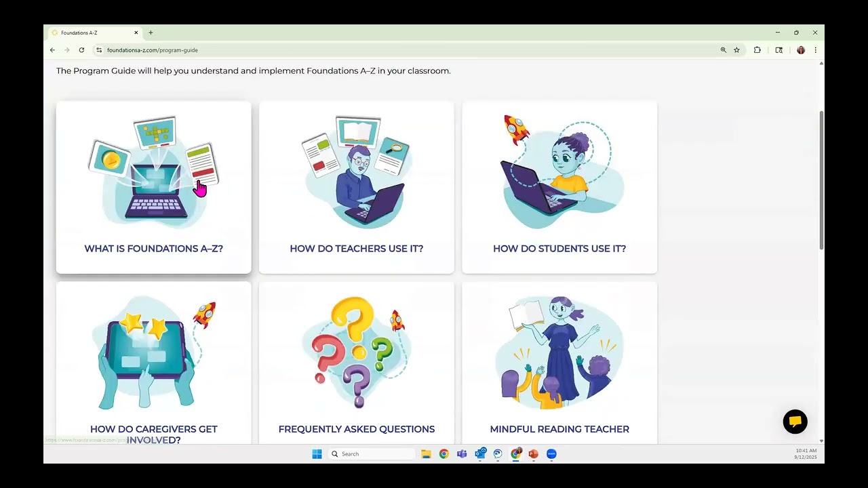Click the toolbar icon left of the profile avatar
Screen dimensions: 868x488
click(x=779, y=50)
